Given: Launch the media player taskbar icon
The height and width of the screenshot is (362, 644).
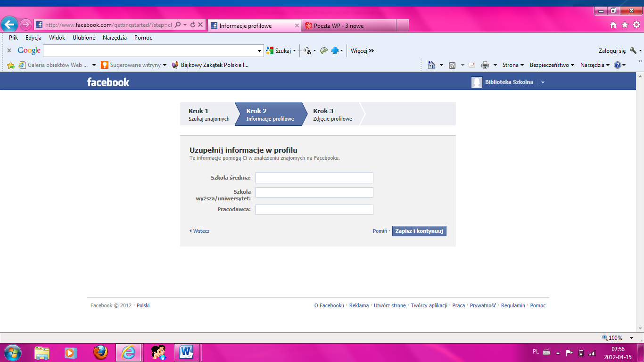Looking at the screenshot, I should (71, 352).
